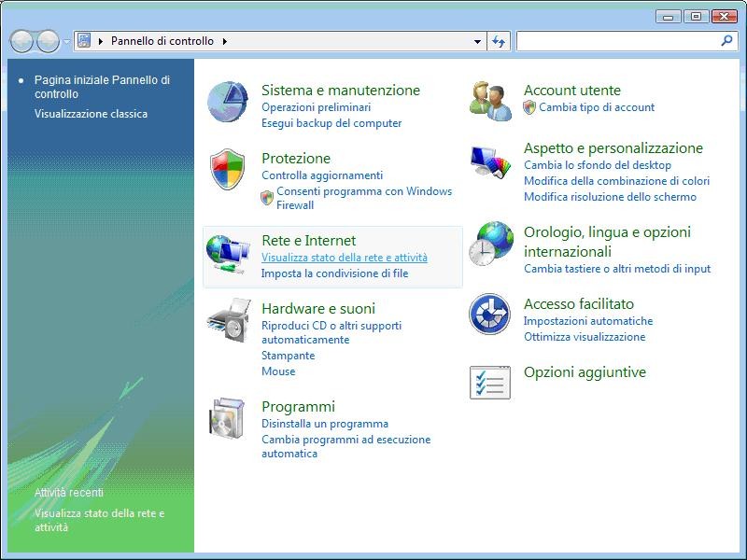The height and width of the screenshot is (560, 747).
Task: Click Riproduci CD o altri supporti automaticamente
Action: 331,332
